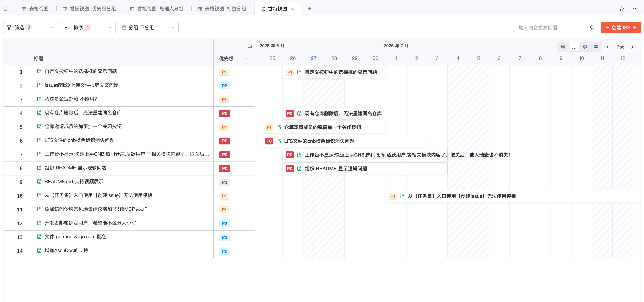Switch timeline scale to 季
644x302 pixels.
(x=585, y=47)
